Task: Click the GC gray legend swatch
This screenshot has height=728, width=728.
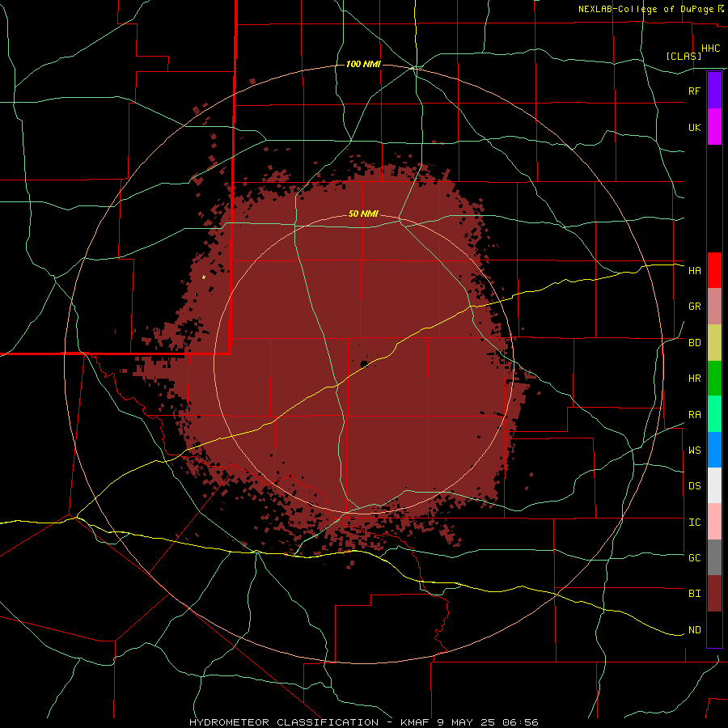Action: click(714, 557)
